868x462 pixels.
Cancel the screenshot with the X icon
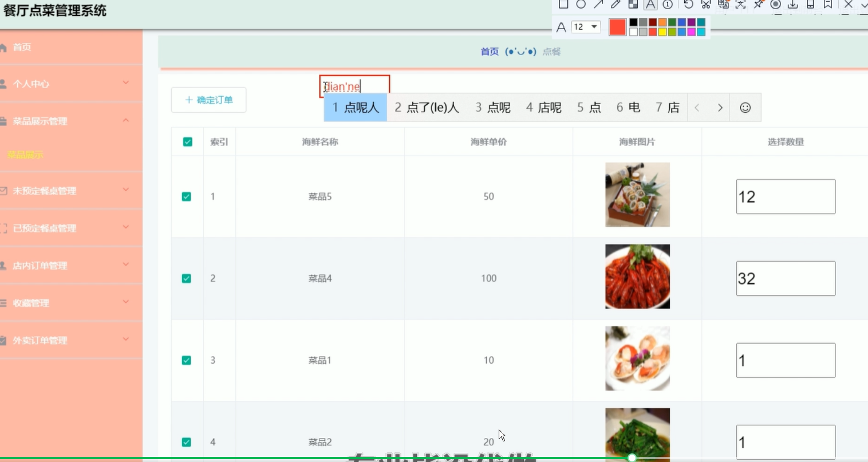point(849,4)
